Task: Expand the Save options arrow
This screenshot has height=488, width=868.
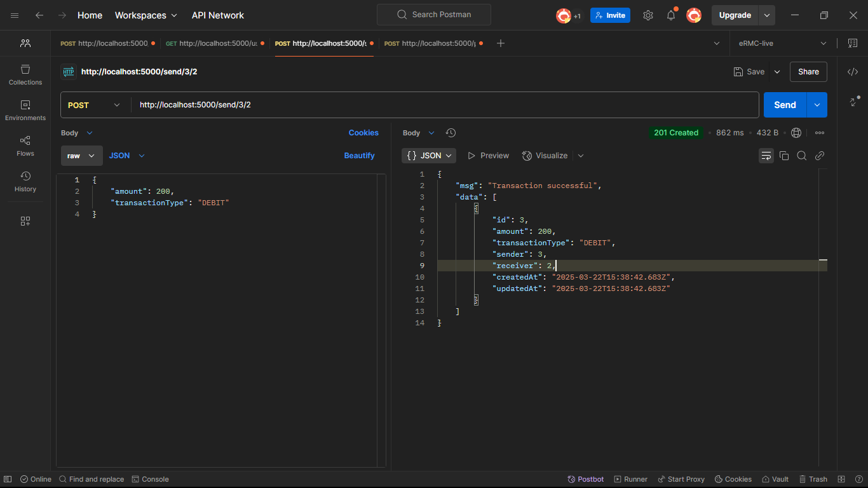Action: click(776, 72)
